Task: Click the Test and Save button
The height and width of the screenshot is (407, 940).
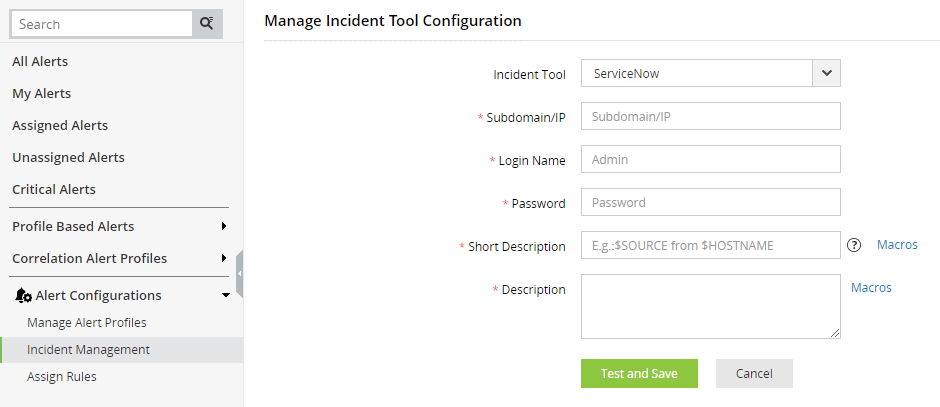Action: (x=639, y=373)
